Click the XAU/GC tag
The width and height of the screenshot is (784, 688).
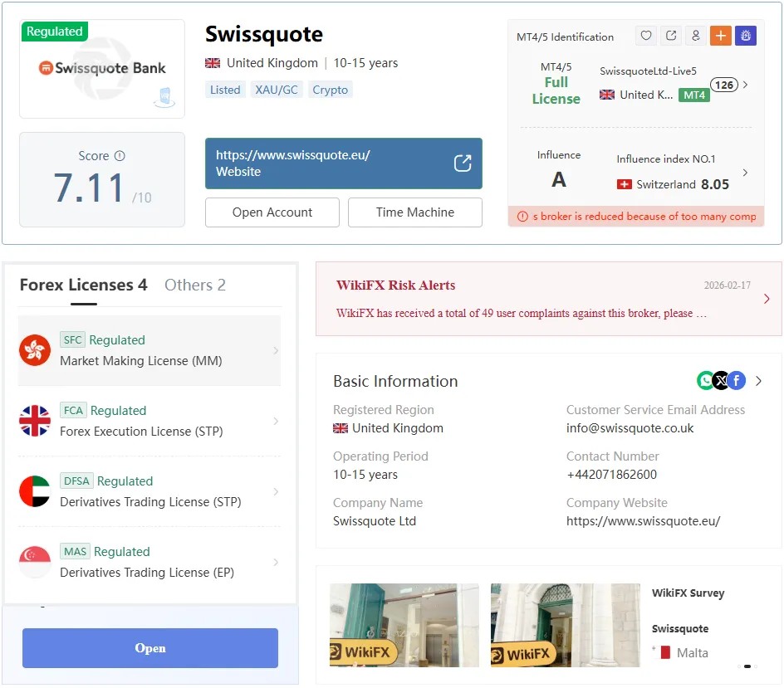point(277,90)
